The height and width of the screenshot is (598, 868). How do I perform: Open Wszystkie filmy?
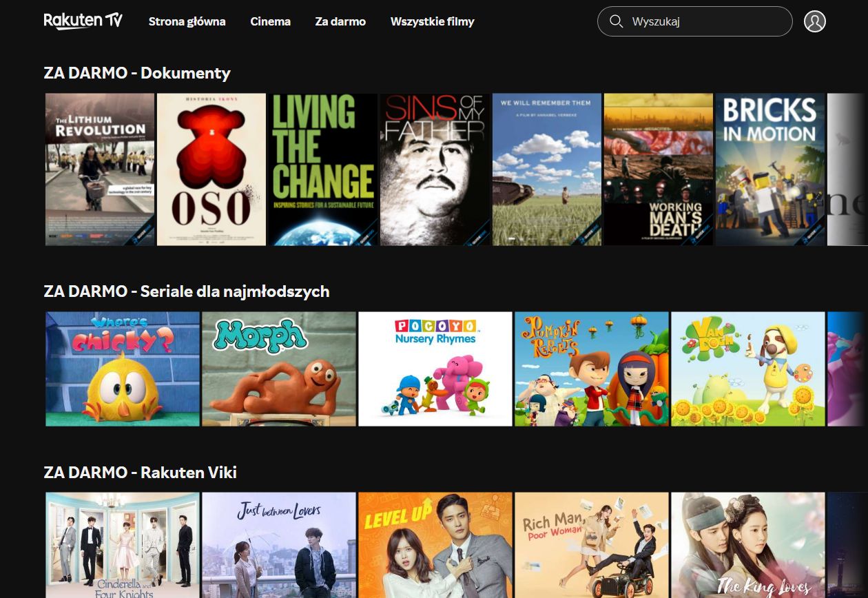click(x=433, y=21)
